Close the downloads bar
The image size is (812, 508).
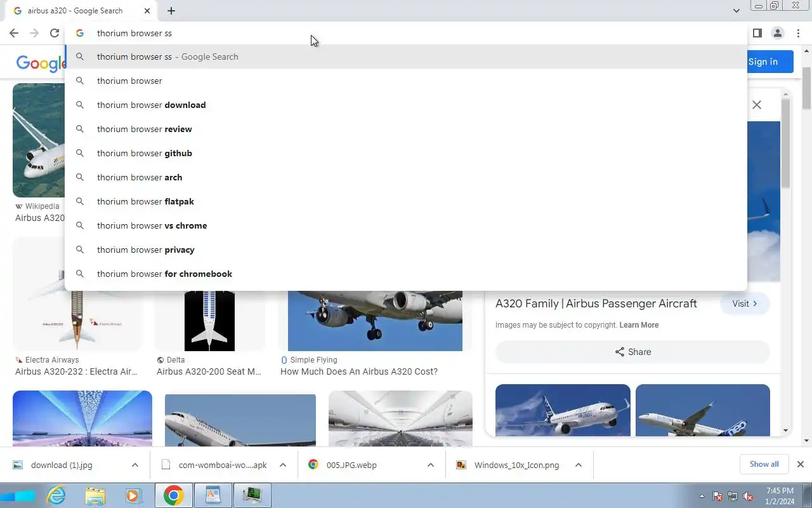point(801,464)
